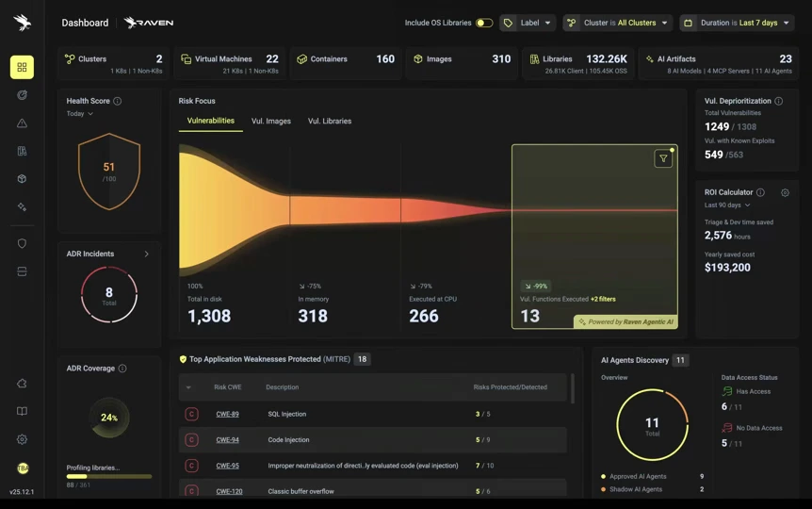Click the critical badge for CWE-95
This screenshot has height=509, width=812.
191,466
